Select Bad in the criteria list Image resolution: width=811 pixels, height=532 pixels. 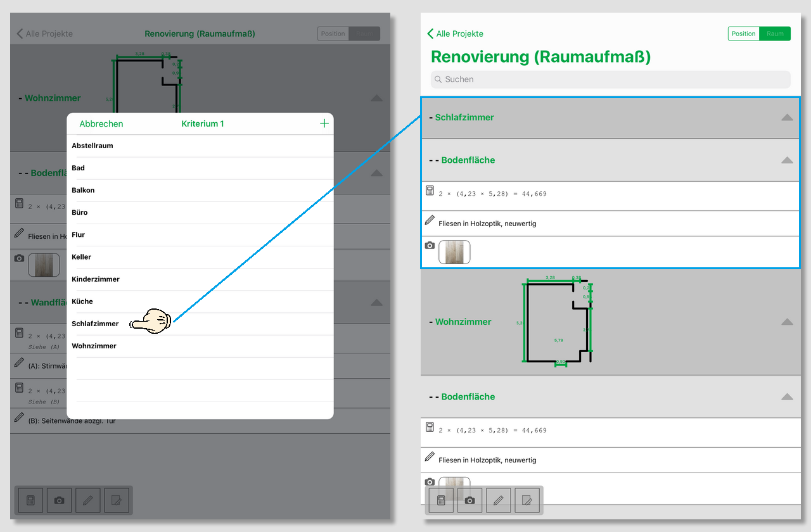coord(200,168)
